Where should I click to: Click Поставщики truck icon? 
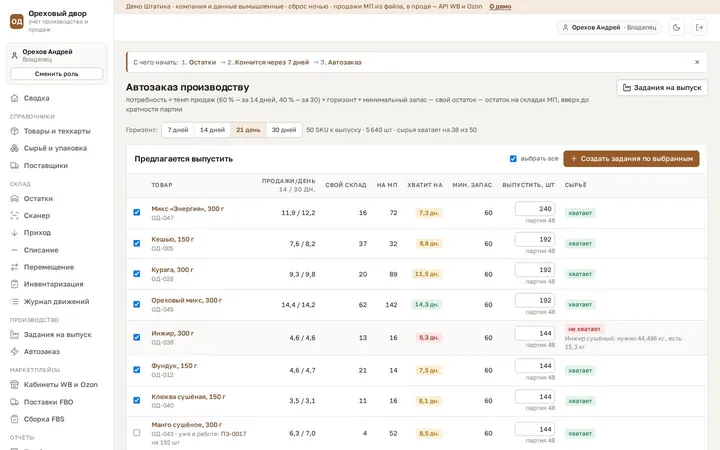coord(15,165)
